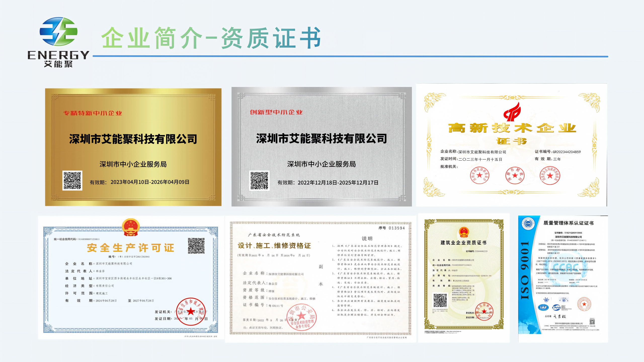644x362 pixels.
Task: Click the 证书编号 粤 GB111 号 row
Action: (x=263, y=305)
